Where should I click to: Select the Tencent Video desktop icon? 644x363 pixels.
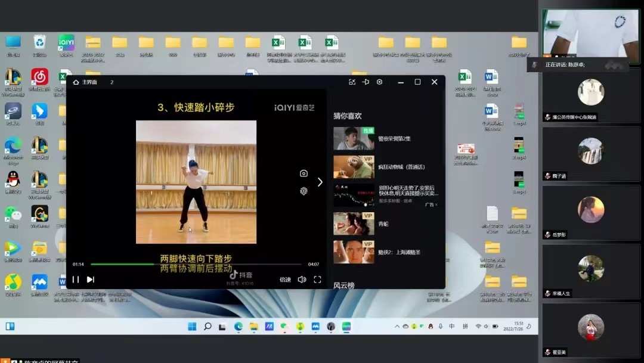[13, 251]
